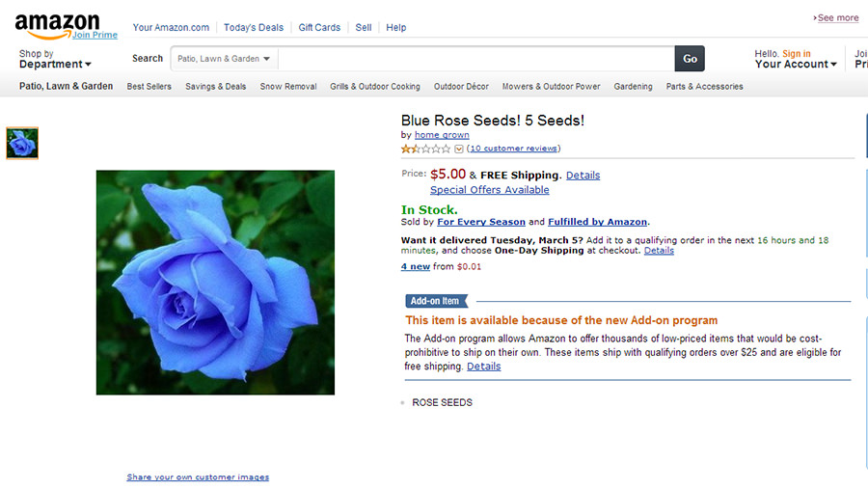
Task: Open Today's Deals in the top navigation
Action: 255,28
